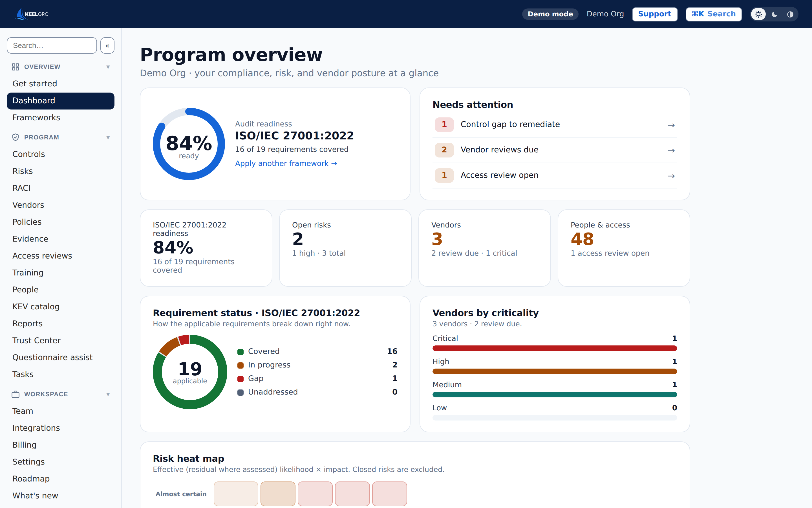Open Trust Center in sidebar
This screenshot has width=812, height=508.
[x=60, y=341]
